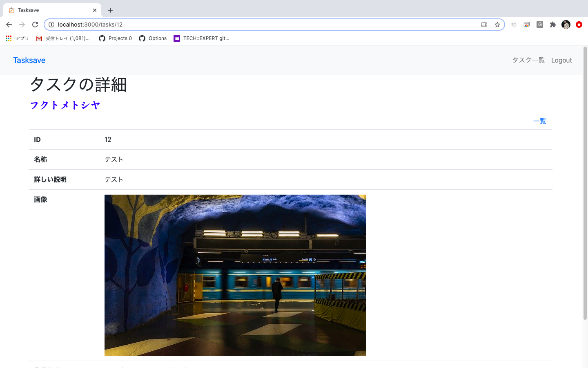Click the タスクの詳細 heading
588x368 pixels.
[78, 85]
